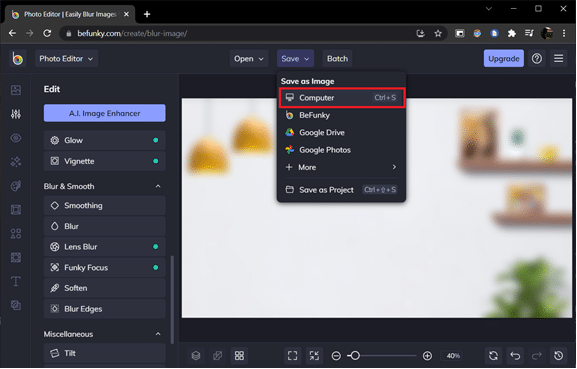Open the Photo Editor dropdown
The image size is (577, 369).
[x=66, y=58]
